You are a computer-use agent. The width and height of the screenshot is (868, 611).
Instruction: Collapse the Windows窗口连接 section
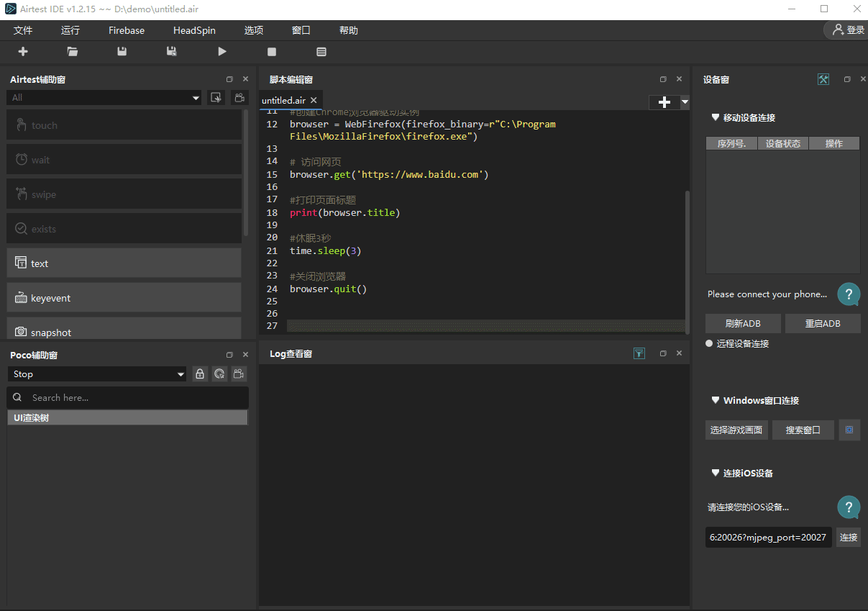pos(715,400)
